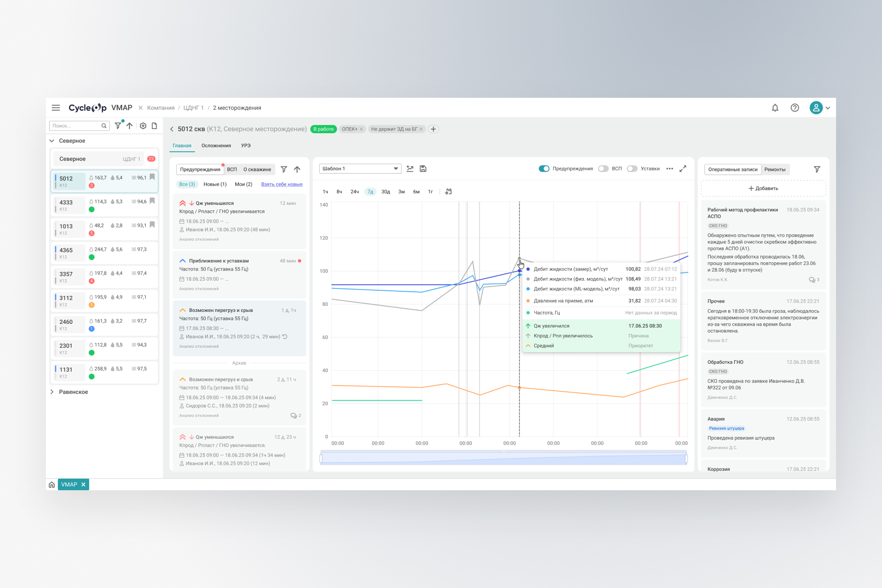Open the notifications bell

tap(775, 108)
